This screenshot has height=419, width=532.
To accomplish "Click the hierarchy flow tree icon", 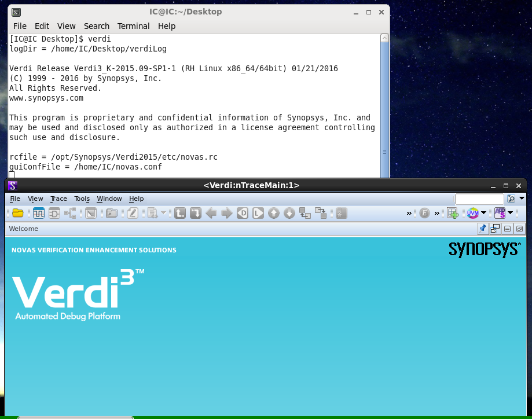I will 70,213.
